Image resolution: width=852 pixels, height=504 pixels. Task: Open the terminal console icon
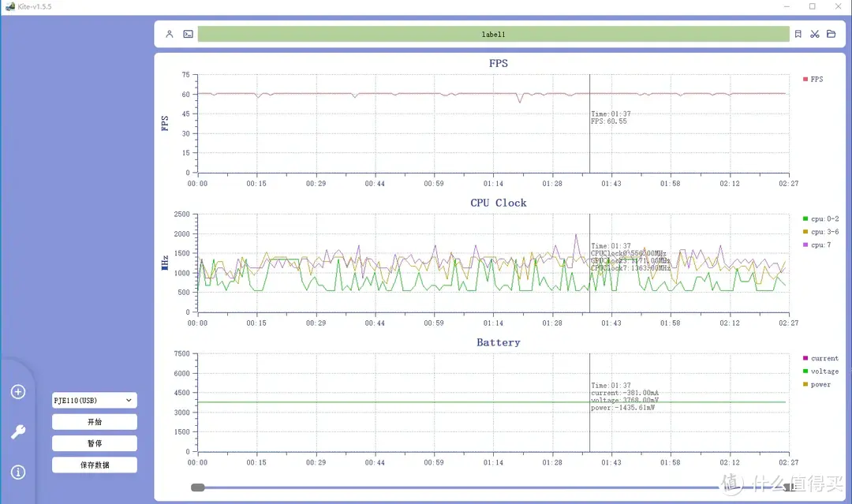(188, 35)
